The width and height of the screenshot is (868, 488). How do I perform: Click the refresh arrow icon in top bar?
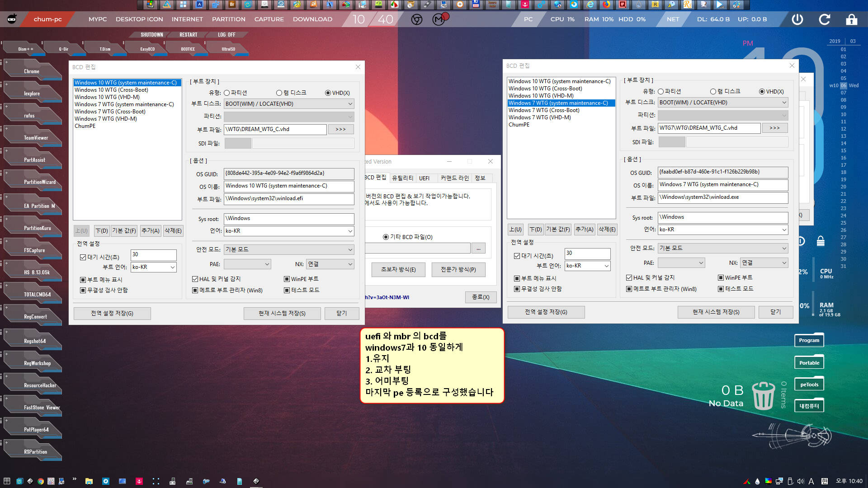tap(825, 19)
